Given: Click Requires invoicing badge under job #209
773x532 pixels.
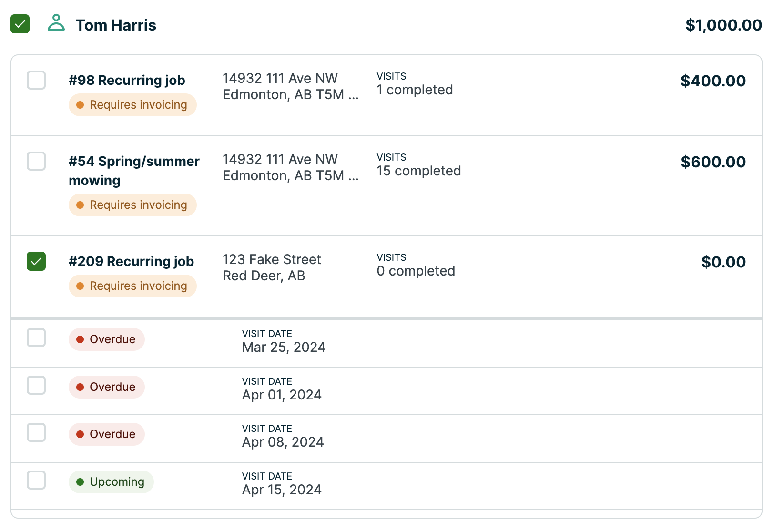Looking at the screenshot, I should click(132, 286).
